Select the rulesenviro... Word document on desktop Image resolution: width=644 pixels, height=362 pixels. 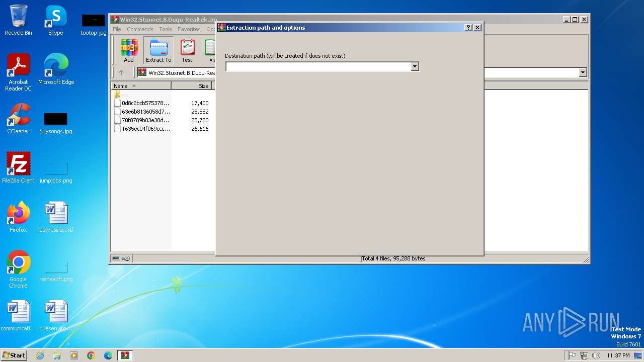pos(56,316)
